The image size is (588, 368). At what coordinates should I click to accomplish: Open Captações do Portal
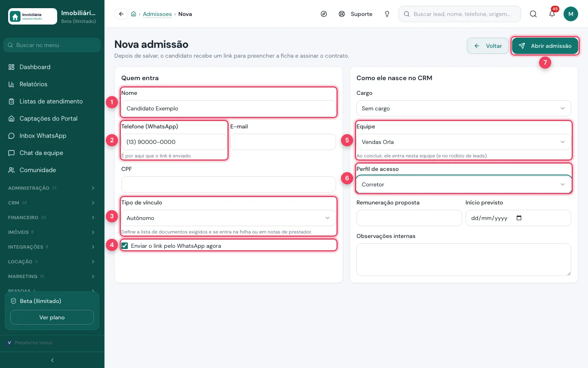click(x=52, y=119)
